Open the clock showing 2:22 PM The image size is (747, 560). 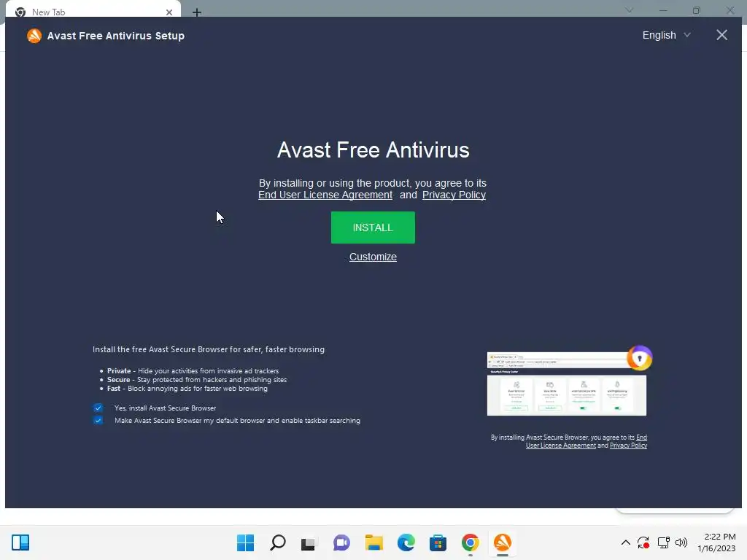click(716, 542)
